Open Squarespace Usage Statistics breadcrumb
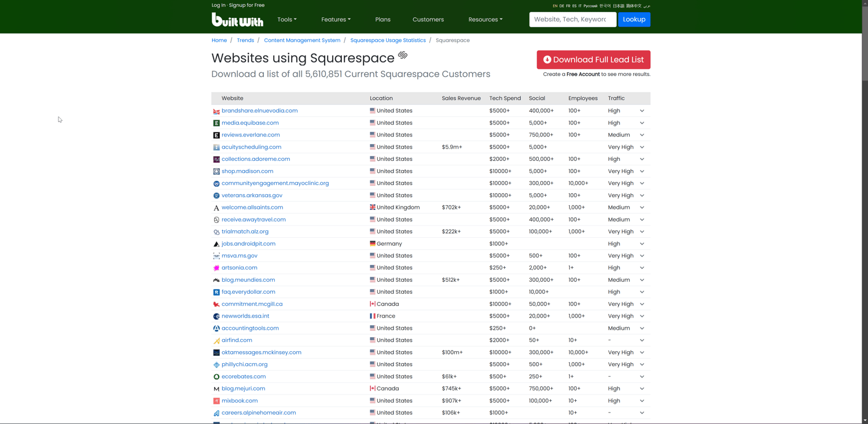 pyautogui.click(x=388, y=40)
